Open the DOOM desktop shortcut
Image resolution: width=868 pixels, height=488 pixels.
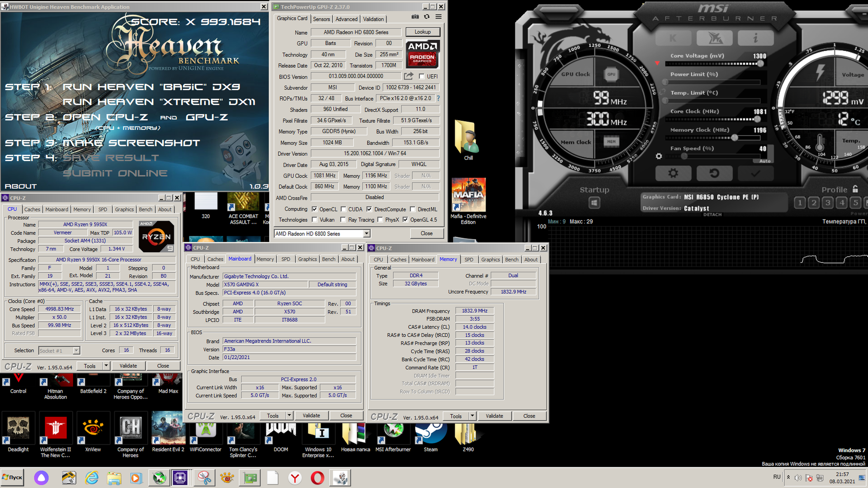point(281,437)
